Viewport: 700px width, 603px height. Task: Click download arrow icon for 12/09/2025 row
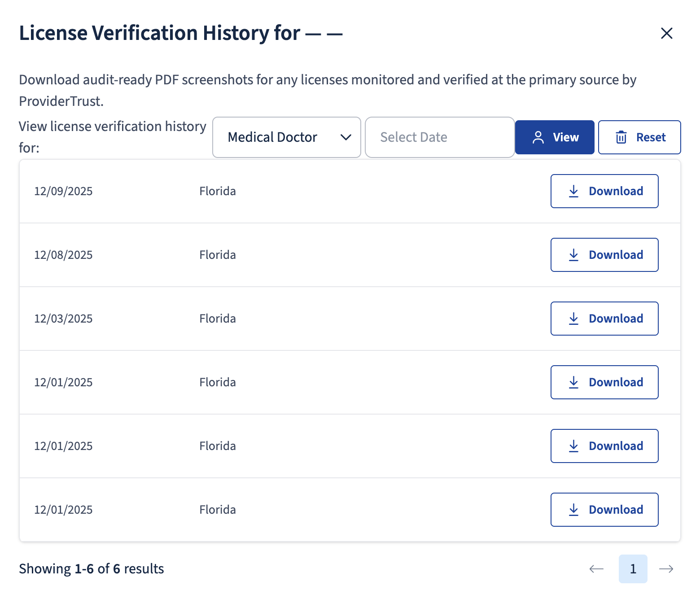point(573,191)
